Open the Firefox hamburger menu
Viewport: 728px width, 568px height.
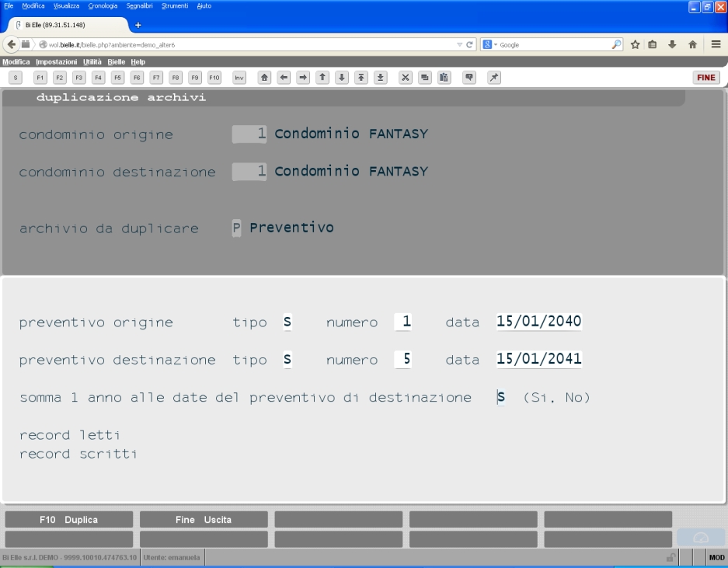pyautogui.click(x=716, y=44)
